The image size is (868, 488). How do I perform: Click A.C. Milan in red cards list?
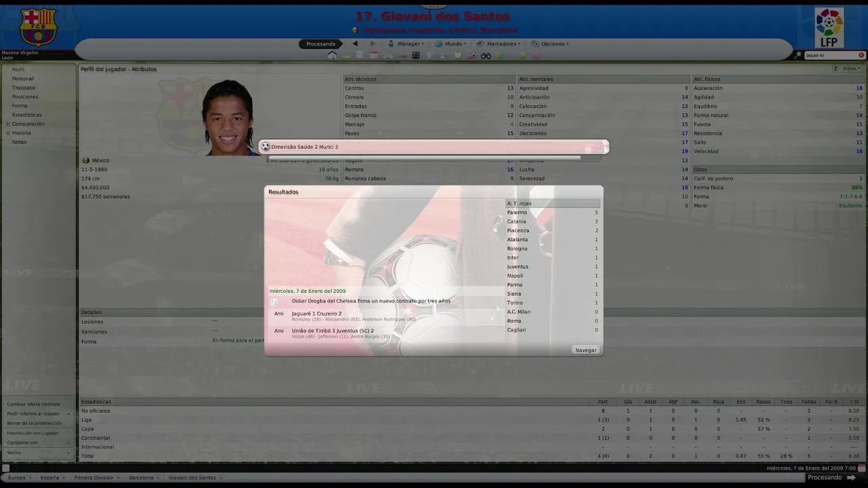519,312
